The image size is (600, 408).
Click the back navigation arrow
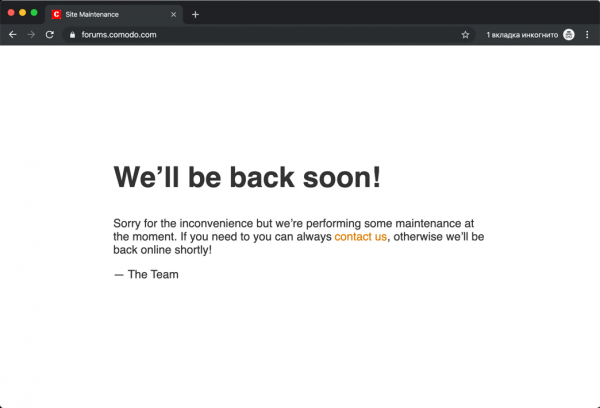(x=12, y=34)
